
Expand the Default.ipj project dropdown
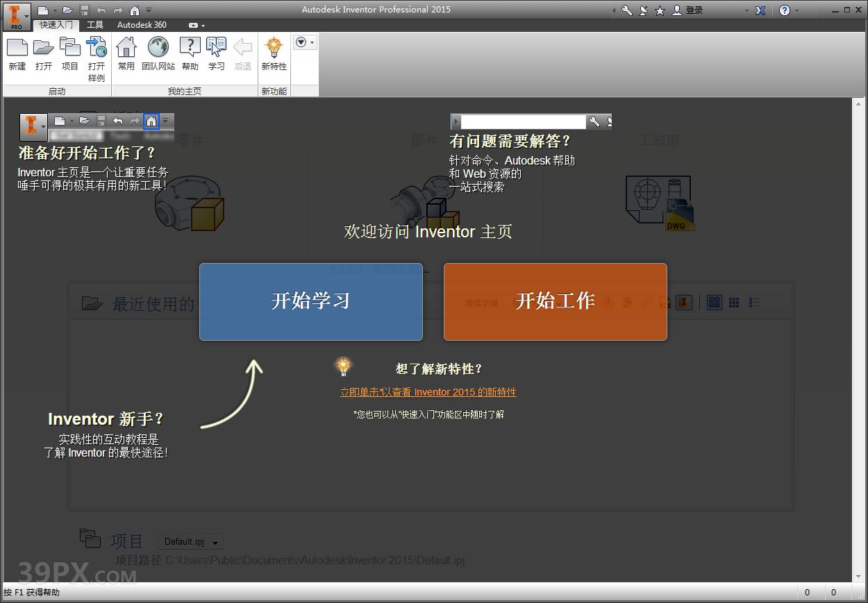[217, 542]
